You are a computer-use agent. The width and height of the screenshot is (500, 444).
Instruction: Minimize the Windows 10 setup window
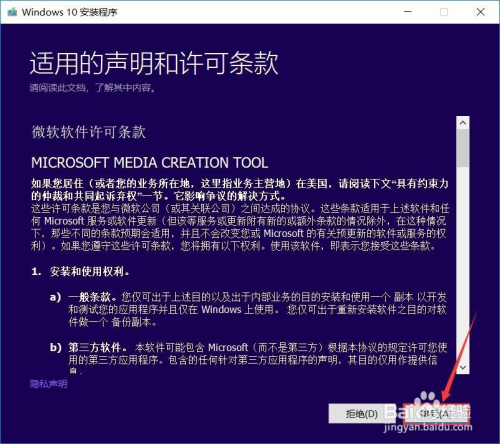(408, 12)
